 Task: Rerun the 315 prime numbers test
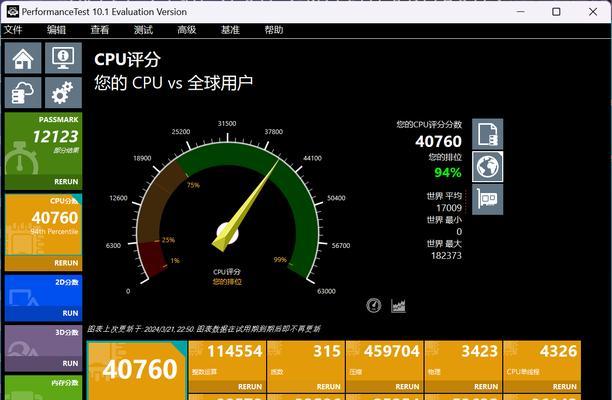click(x=329, y=387)
